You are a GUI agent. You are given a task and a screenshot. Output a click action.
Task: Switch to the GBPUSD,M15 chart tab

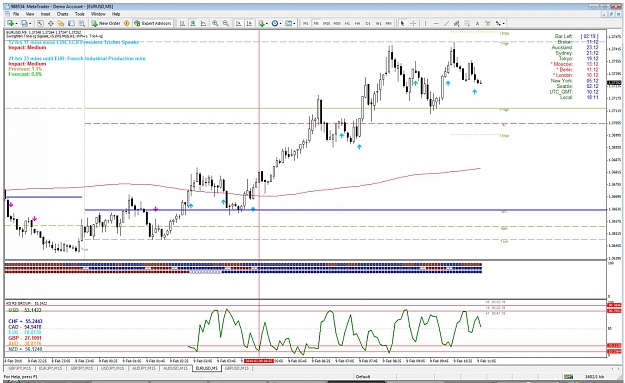click(237, 368)
